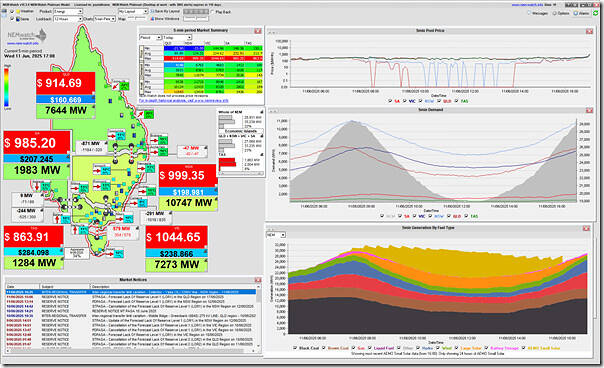The width and height of the screenshot is (604, 368).
Task: Toggle the QLD checkbox under price chart
Action: (x=438, y=101)
